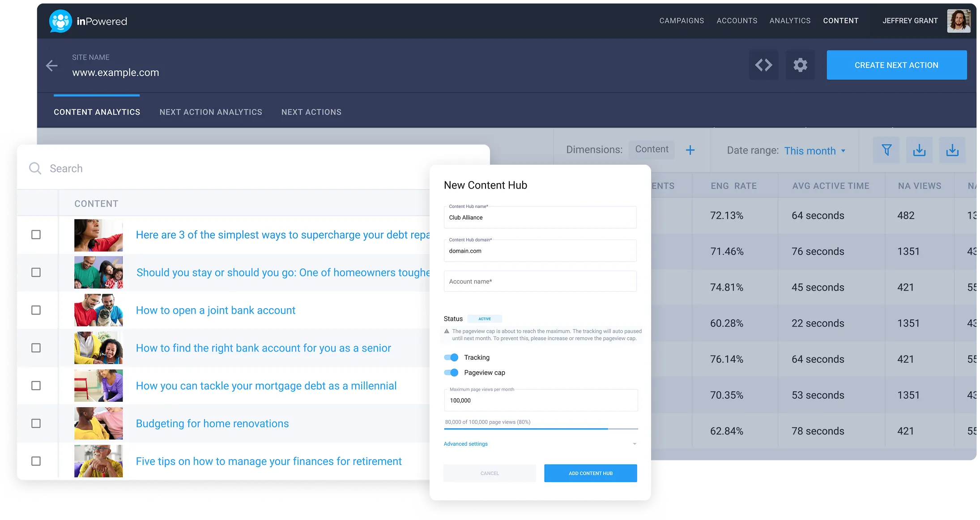Focus the Account name input field
This screenshot has height=520, width=980.
coord(540,281)
